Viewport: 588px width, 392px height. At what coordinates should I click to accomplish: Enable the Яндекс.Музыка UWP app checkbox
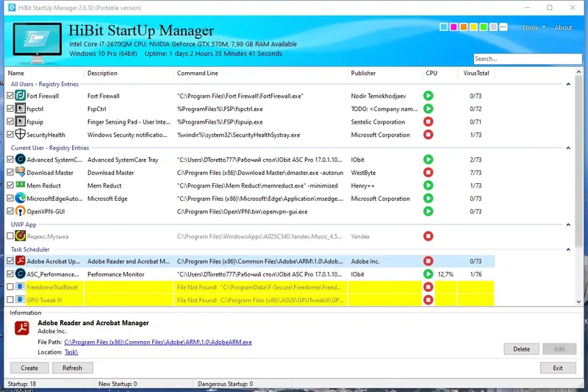10,236
